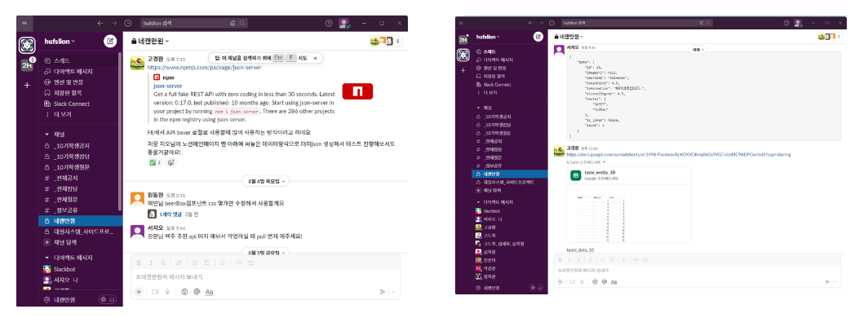Click magnifier icon in left window search bar
The height and width of the screenshot is (318, 868).
click(x=242, y=23)
